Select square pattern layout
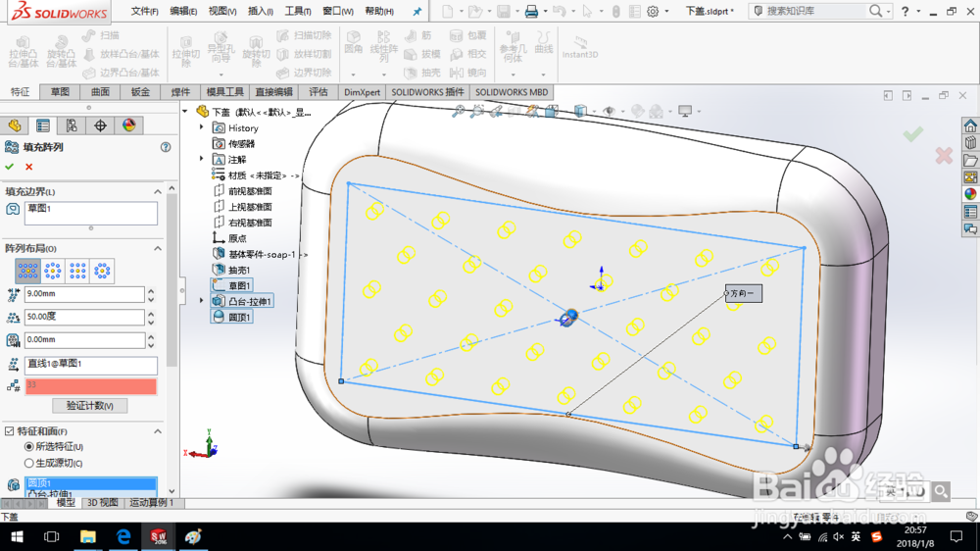The width and height of the screenshot is (980, 551). tap(77, 271)
